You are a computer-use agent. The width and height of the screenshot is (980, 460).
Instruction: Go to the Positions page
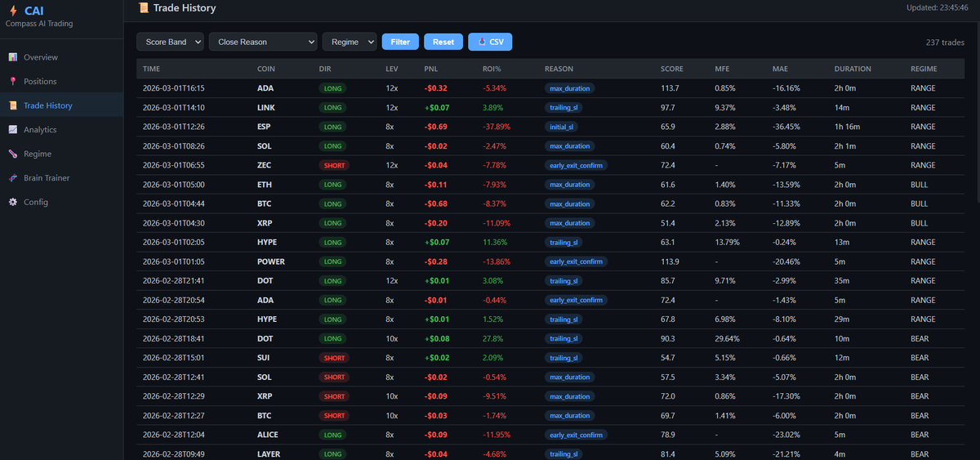click(61, 81)
